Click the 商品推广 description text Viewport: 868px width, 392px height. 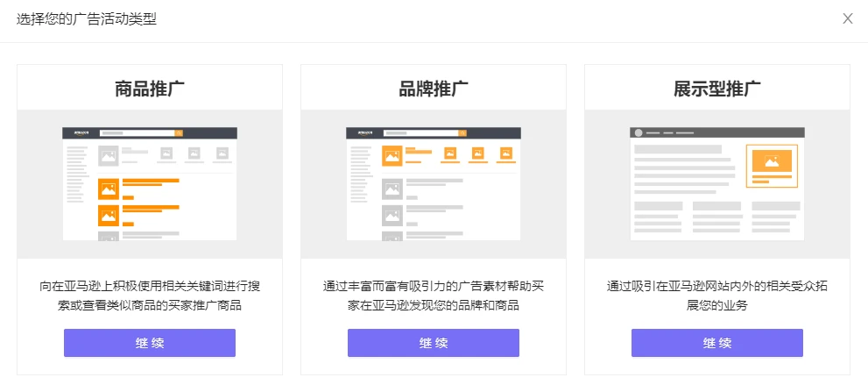coord(150,296)
